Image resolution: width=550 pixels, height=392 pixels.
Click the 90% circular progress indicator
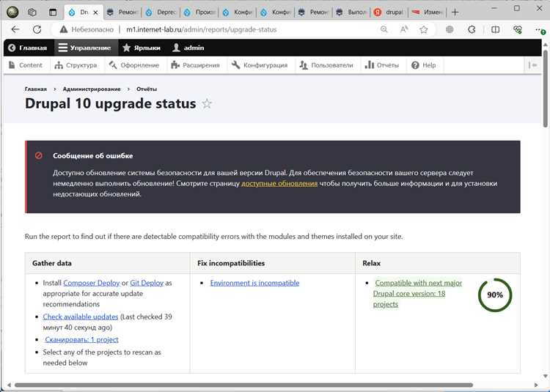click(x=495, y=295)
